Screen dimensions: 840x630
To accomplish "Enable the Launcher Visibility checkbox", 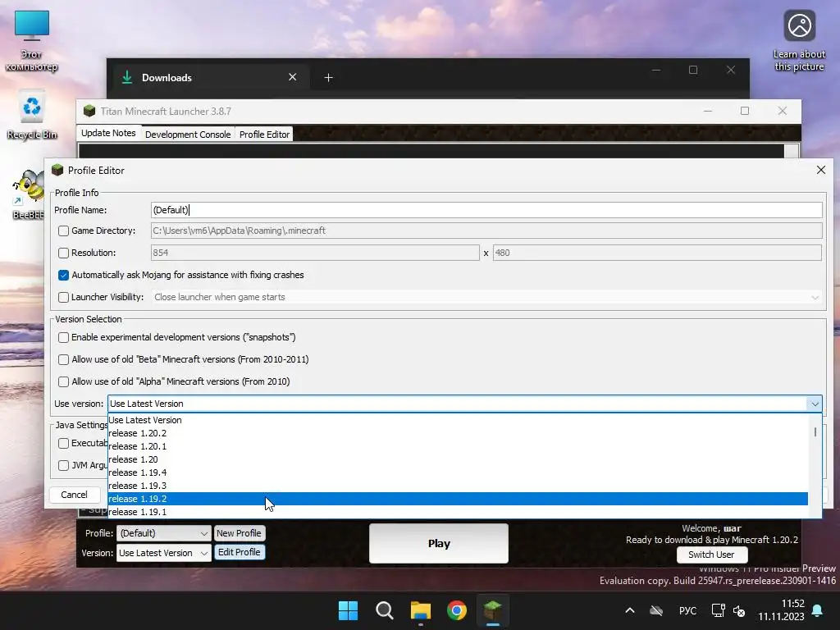I will coord(63,297).
